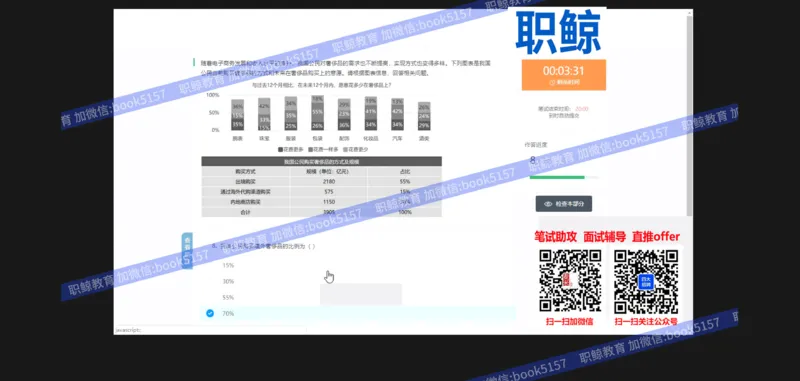
Task: Click the 内地商店购买 table cell
Action: [x=245, y=202]
